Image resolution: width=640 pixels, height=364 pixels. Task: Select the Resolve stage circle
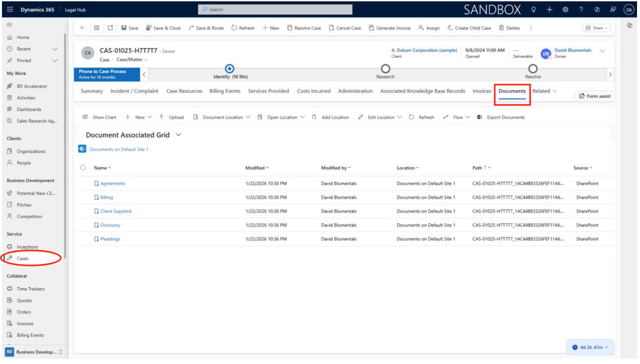(533, 69)
